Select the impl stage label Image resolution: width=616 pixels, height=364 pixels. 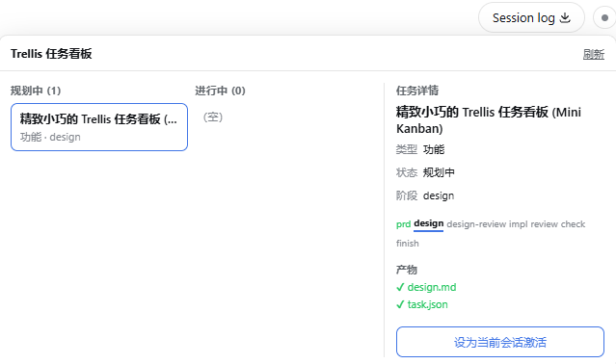tap(519, 224)
